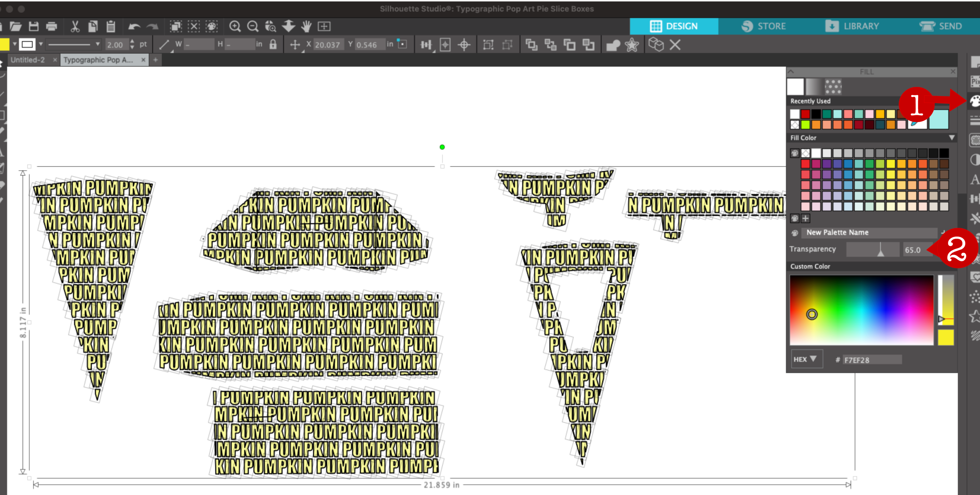Expand the Fill Color section dropdown arrow
Image resolution: width=980 pixels, height=495 pixels.
click(x=951, y=138)
